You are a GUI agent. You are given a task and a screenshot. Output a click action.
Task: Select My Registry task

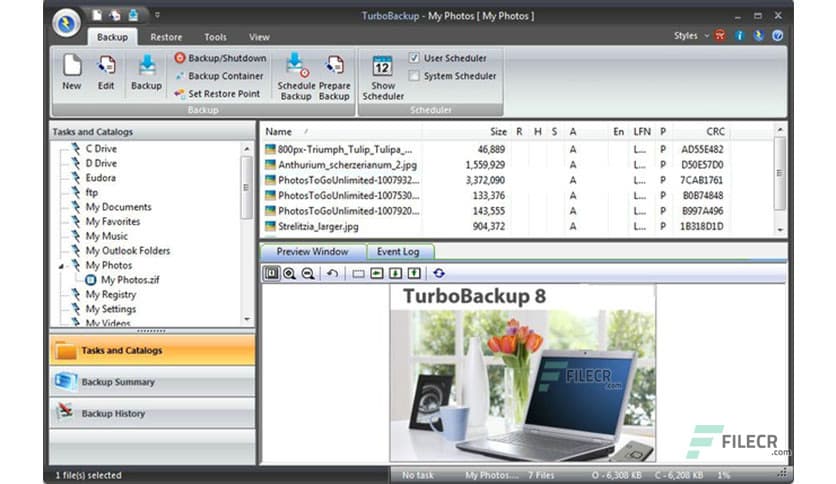click(x=111, y=294)
